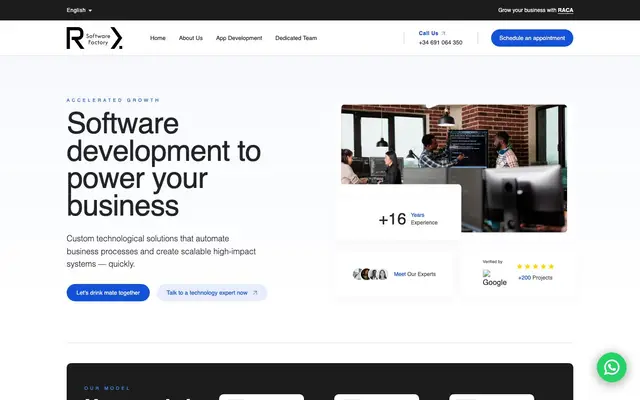Viewport: 640px width, 400px height.
Task: Click the arrow icon beside Call Us
Action: coord(443,33)
